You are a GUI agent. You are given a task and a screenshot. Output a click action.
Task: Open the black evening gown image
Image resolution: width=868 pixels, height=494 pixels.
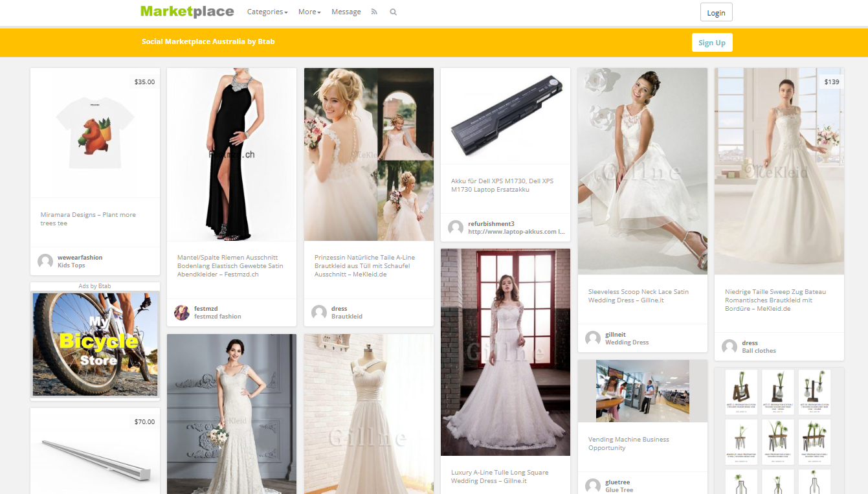(x=232, y=154)
